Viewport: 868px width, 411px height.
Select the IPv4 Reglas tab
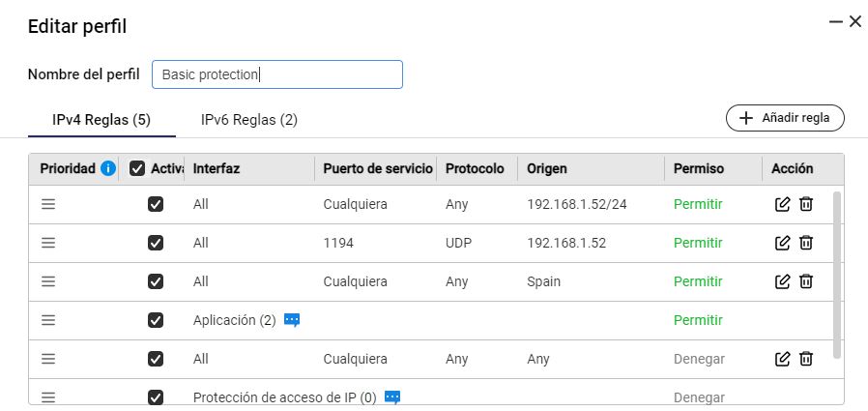point(101,120)
